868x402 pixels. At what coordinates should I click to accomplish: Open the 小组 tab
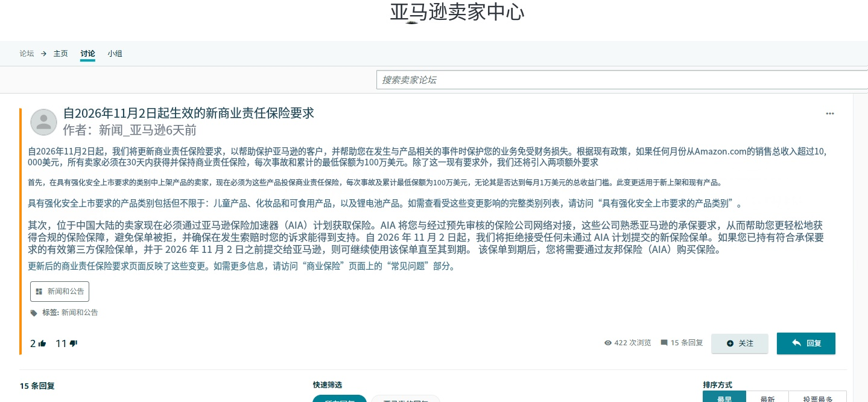coord(115,54)
